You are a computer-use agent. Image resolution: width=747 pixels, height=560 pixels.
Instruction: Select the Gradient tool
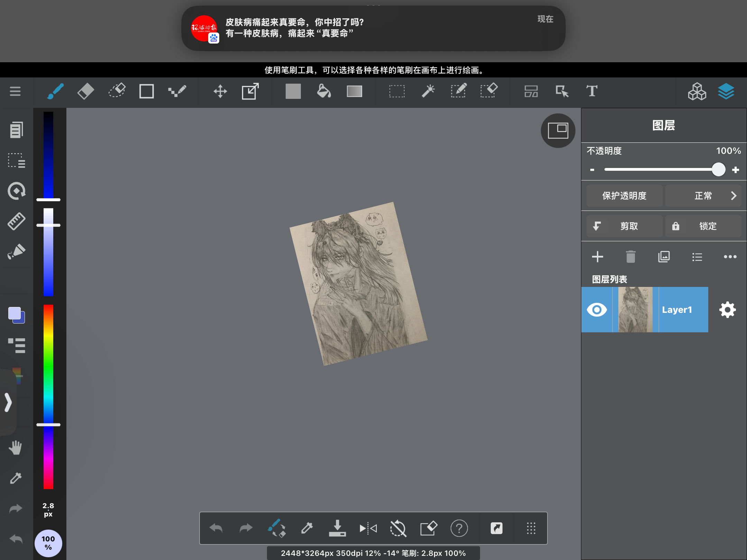354,92
